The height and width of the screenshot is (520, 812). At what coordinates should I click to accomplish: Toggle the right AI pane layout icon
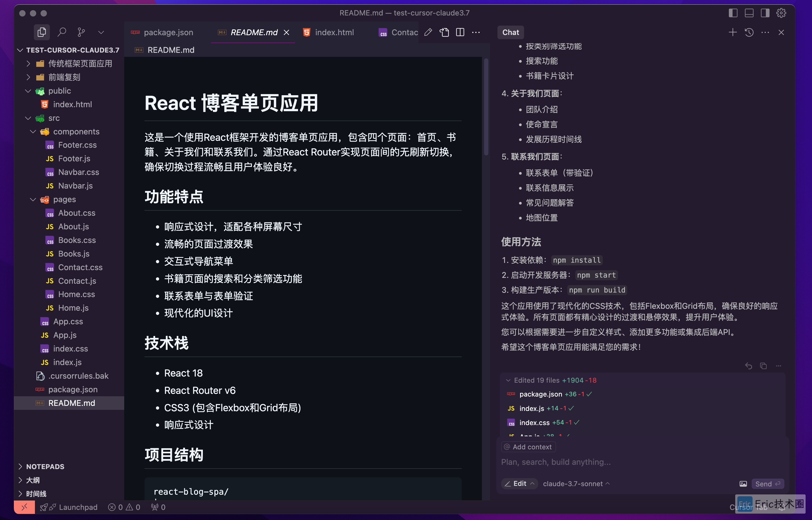tap(765, 13)
